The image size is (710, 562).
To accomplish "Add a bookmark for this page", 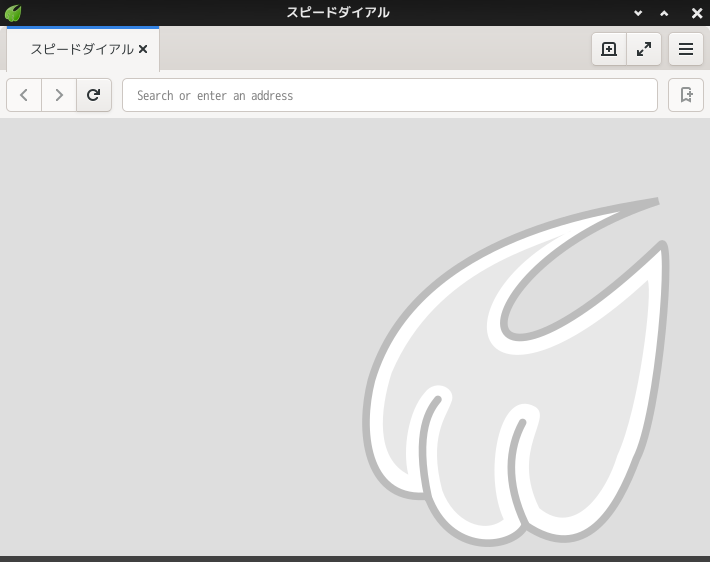I will click(x=686, y=95).
